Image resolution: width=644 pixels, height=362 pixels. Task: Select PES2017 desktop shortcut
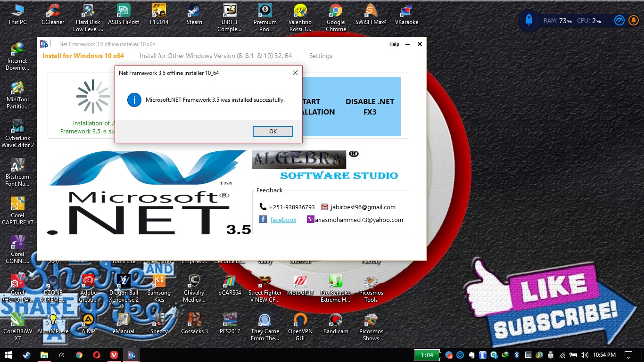point(230,324)
